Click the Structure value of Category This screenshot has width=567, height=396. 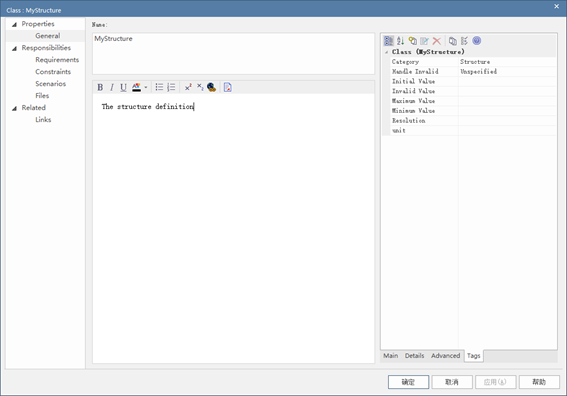tap(475, 62)
